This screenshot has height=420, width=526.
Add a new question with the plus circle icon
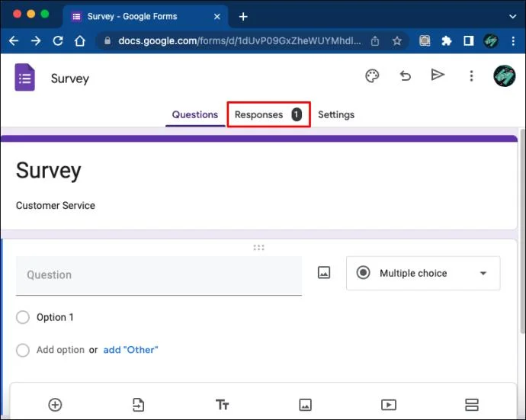tap(55, 405)
